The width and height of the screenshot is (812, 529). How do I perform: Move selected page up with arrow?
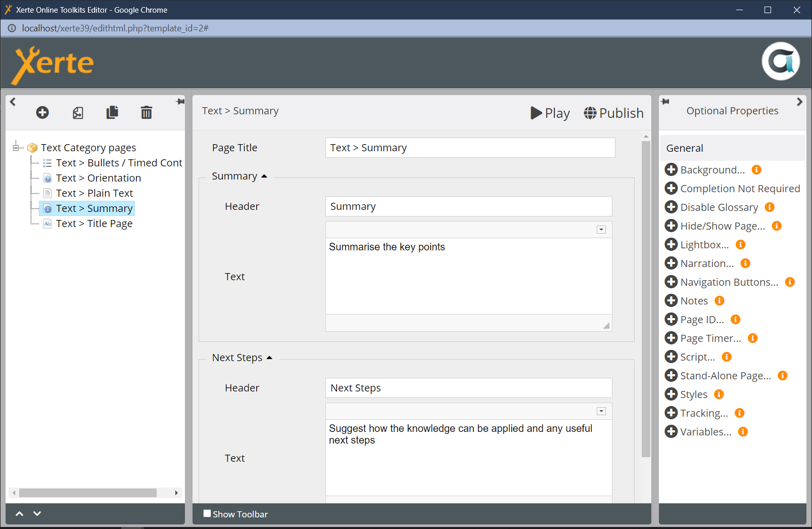tap(19, 514)
